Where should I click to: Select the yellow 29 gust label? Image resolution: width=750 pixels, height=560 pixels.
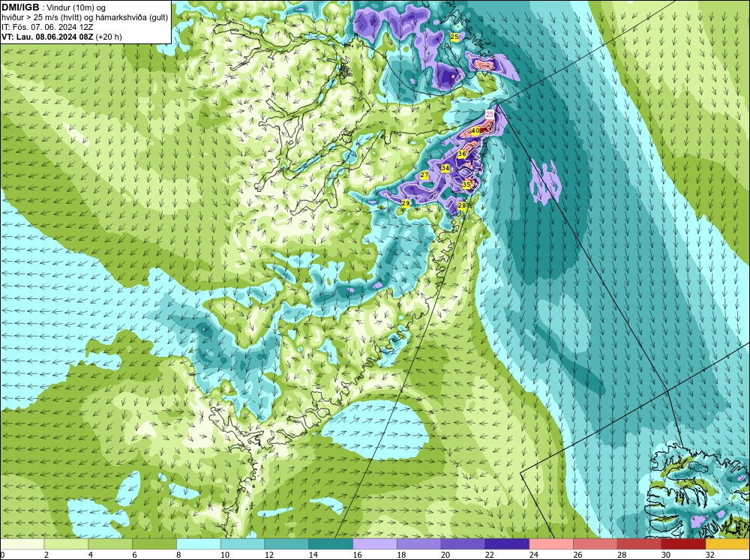405,203
